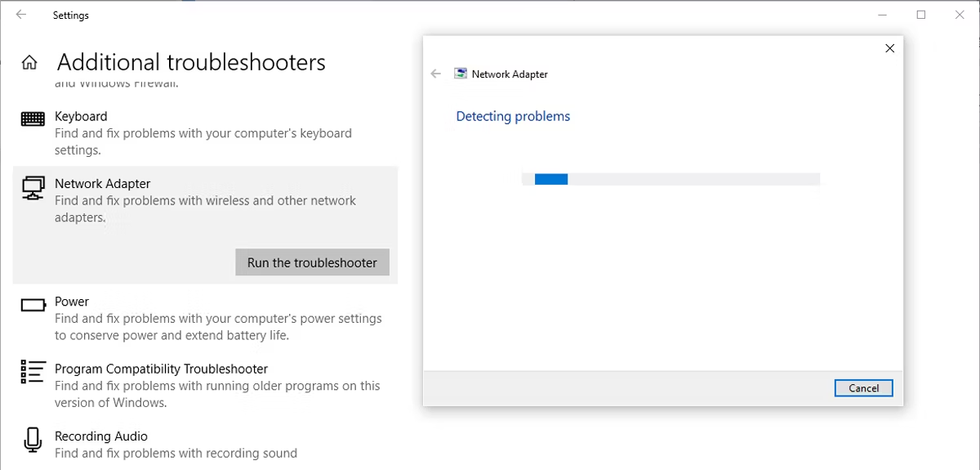This screenshot has width=980, height=470.
Task: Close the troubleshooter dialog with X
Action: 889,48
